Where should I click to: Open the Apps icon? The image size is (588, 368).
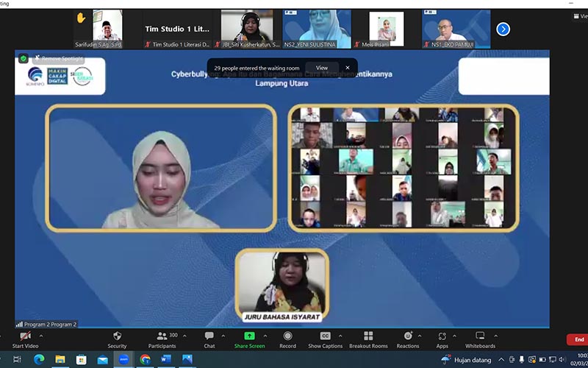click(442, 336)
